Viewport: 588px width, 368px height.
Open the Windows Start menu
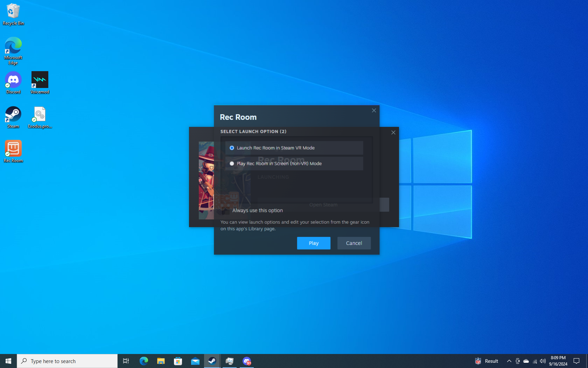click(x=8, y=361)
